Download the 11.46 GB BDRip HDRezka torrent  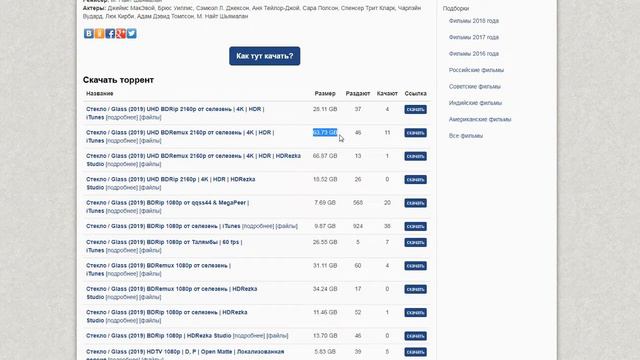(416, 313)
